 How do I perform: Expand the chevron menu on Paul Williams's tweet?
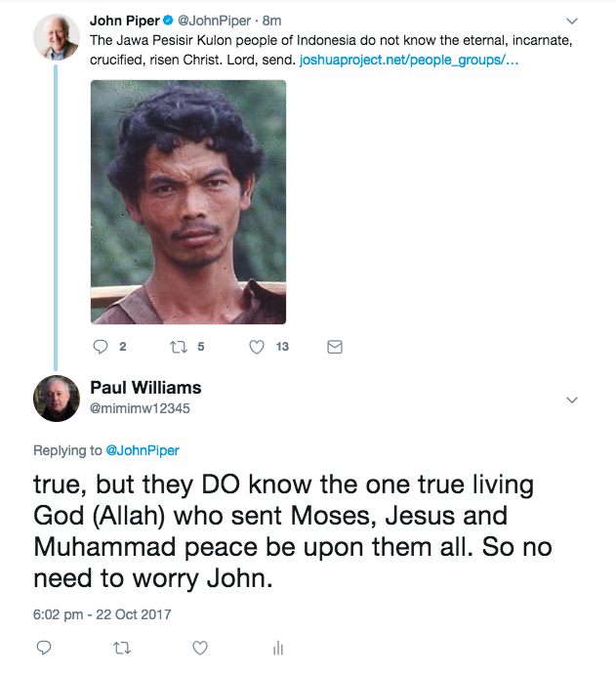click(572, 400)
